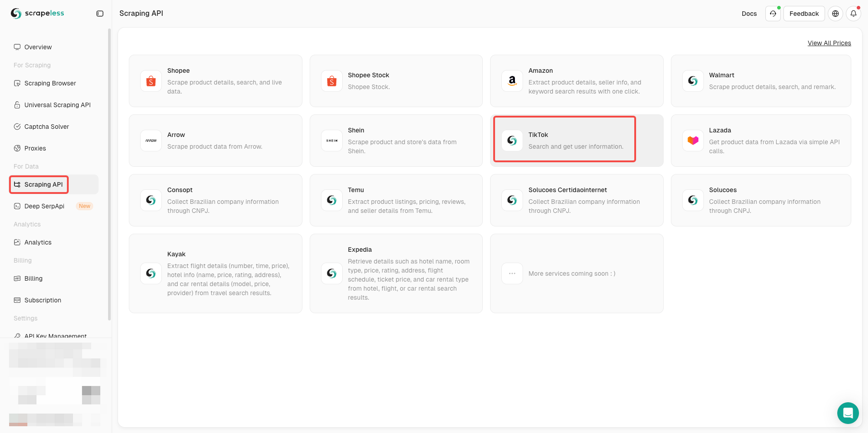The width and height of the screenshot is (868, 433).
Task: Click the ellipsis icon for more services
Action: [x=512, y=273]
